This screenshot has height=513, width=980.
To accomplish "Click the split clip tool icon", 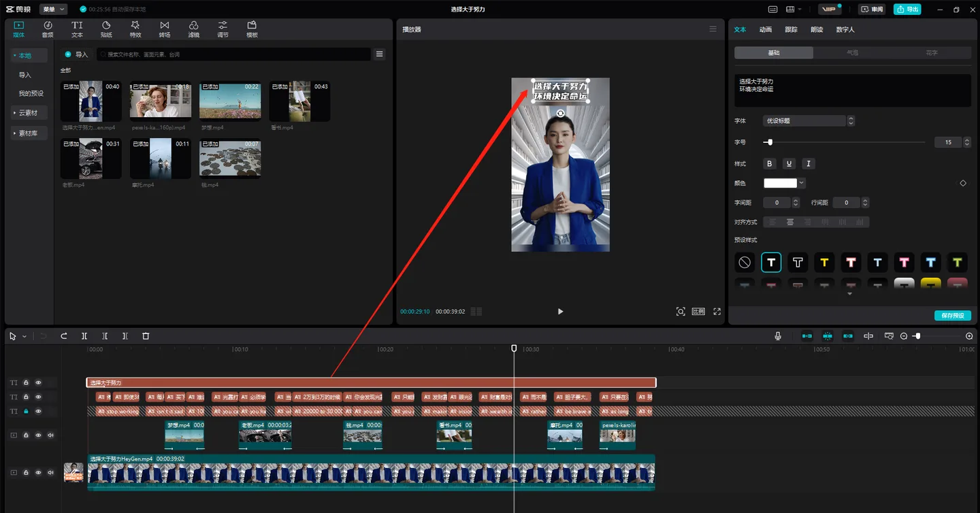I will [84, 336].
